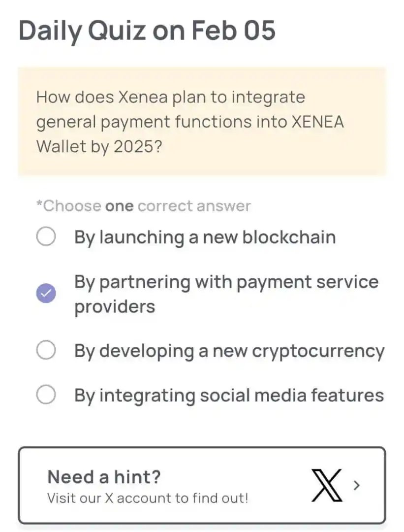The width and height of the screenshot is (404, 532).
Task: Click 'By integrating social media features' label
Action: (x=229, y=396)
